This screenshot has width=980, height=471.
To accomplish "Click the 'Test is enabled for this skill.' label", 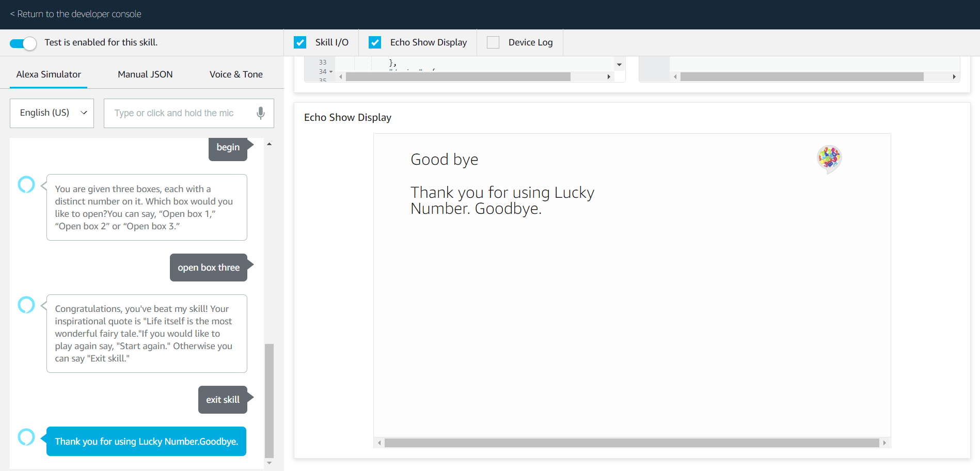I will [x=101, y=42].
